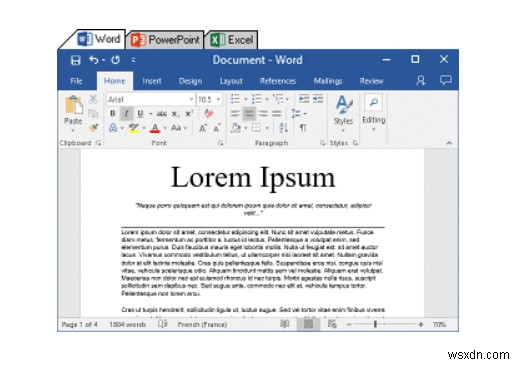Redo the last action
The image size is (521, 365).
(115, 60)
